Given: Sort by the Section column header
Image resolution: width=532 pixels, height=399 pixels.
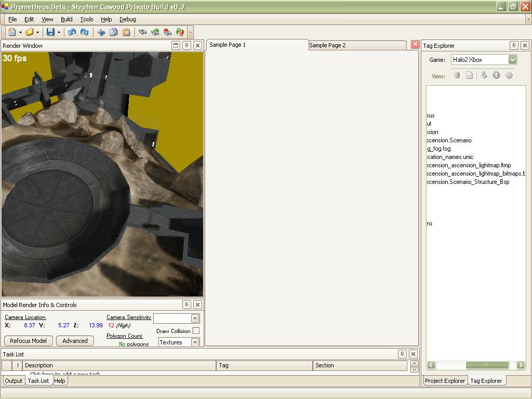Looking at the screenshot, I should tap(360, 365).
